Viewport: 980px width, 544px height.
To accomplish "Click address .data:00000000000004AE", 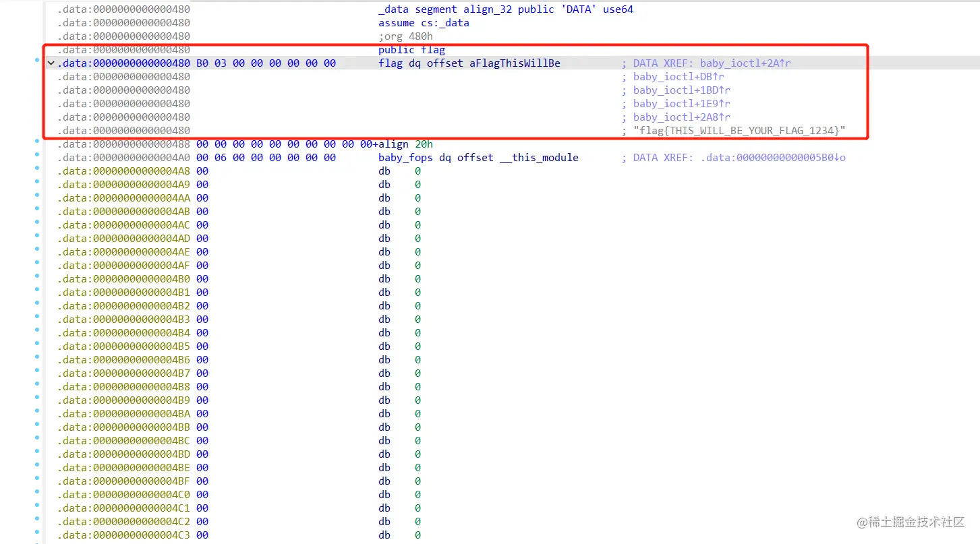I will pos(123,252).
